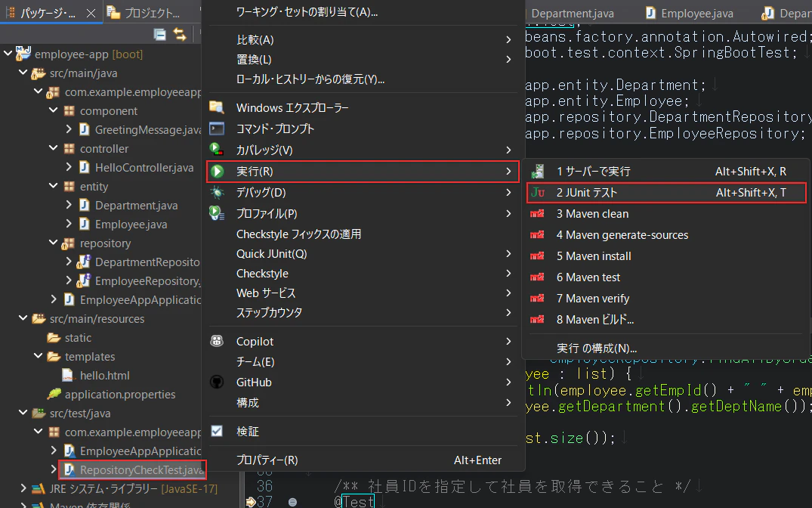Collapse the employee-app project node

(8, 54)
